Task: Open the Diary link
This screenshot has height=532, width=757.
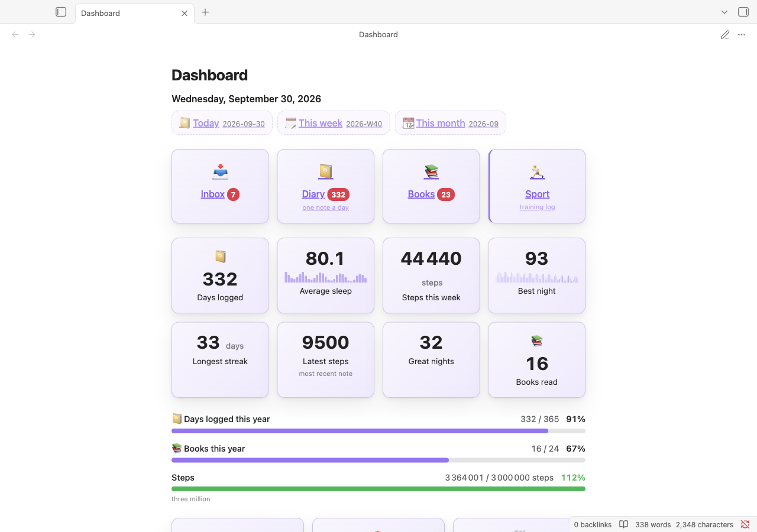Action: [x=313, y=194]
